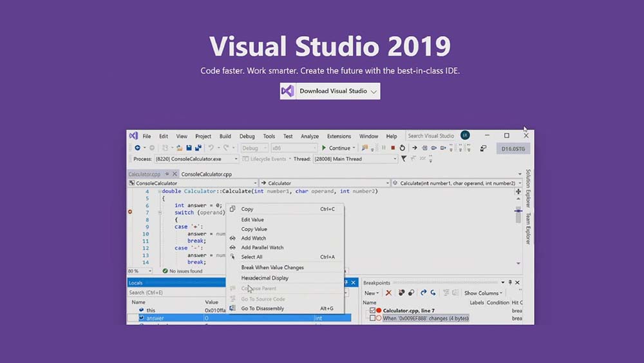The image size is (644, 363).
Task: Click the Step Out icon
Action: 443,148
